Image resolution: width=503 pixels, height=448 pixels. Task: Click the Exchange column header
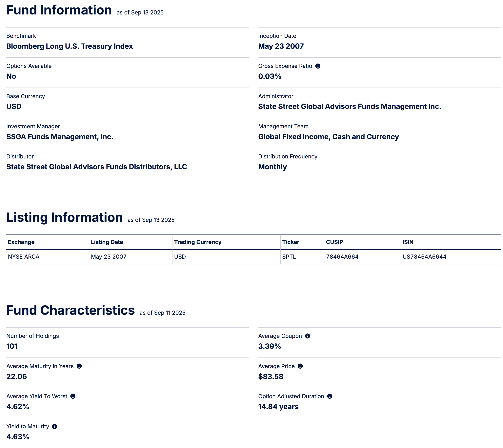21,242
